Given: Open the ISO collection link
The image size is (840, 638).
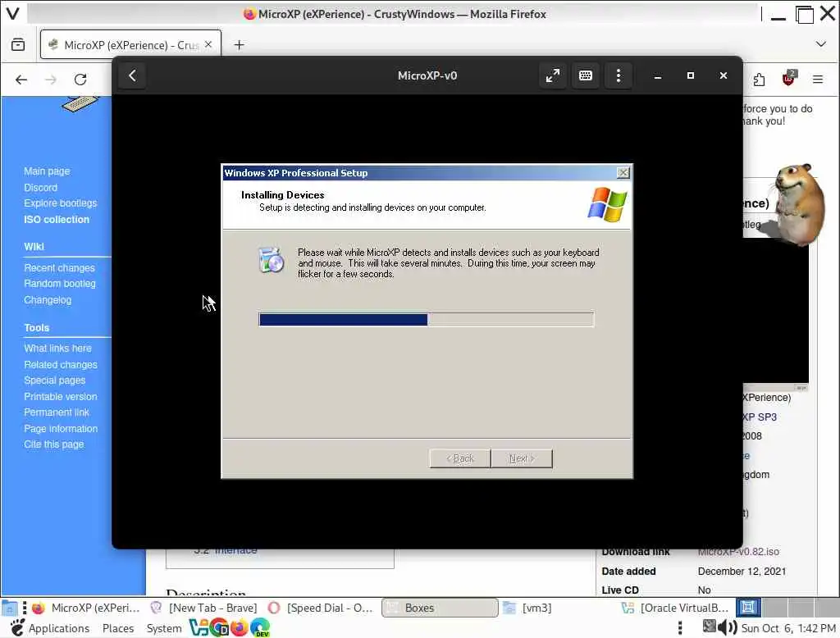Looking at the screenshot, I should (x=57, y=219).
